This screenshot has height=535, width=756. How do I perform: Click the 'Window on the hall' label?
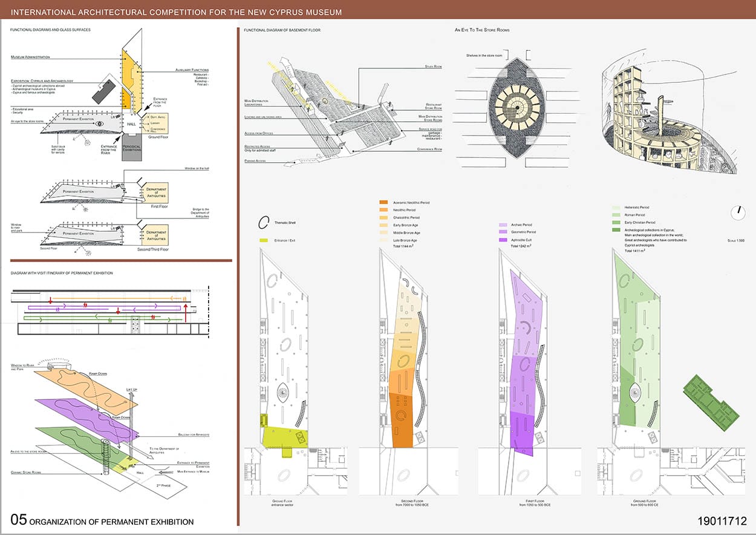(x=195, y=169)
